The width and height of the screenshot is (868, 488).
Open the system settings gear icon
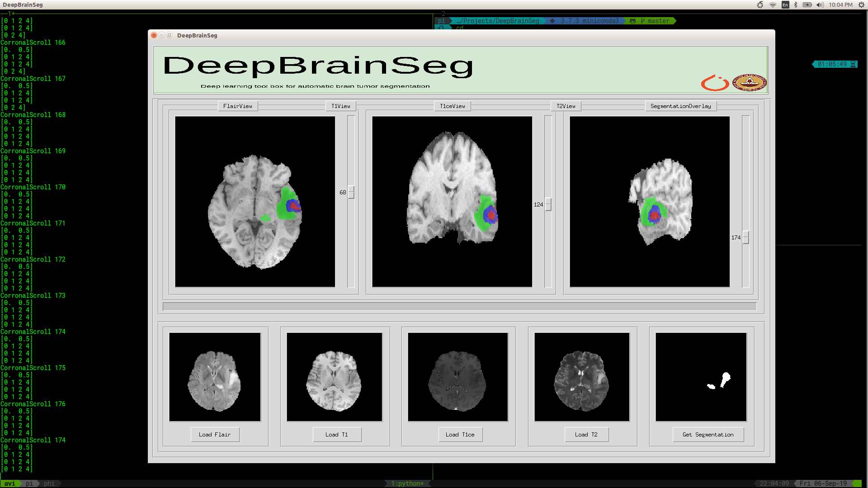point(861,5)
